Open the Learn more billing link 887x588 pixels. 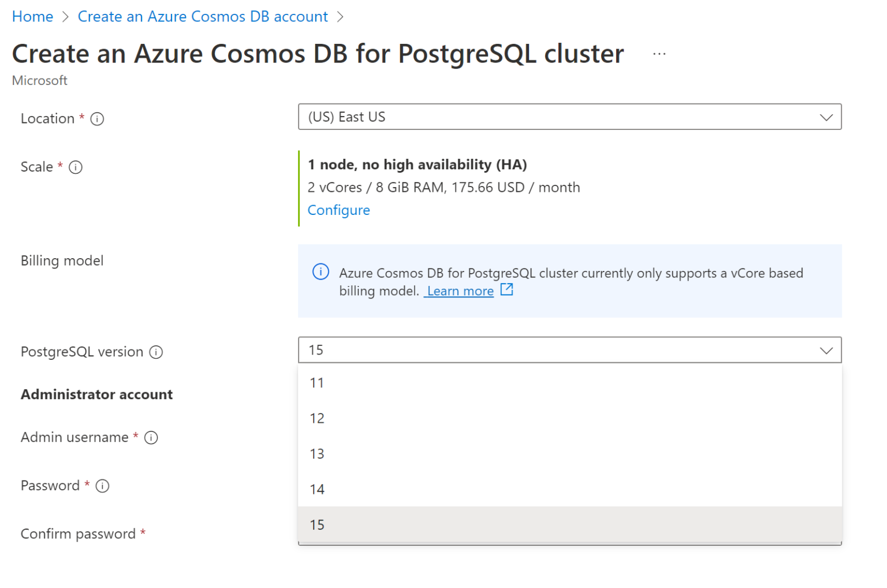click(460, 291)
